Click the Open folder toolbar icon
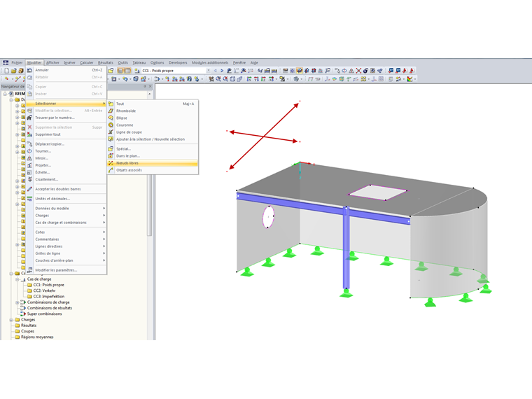Screen dimensions: 532x399 [x=13, y=71]
